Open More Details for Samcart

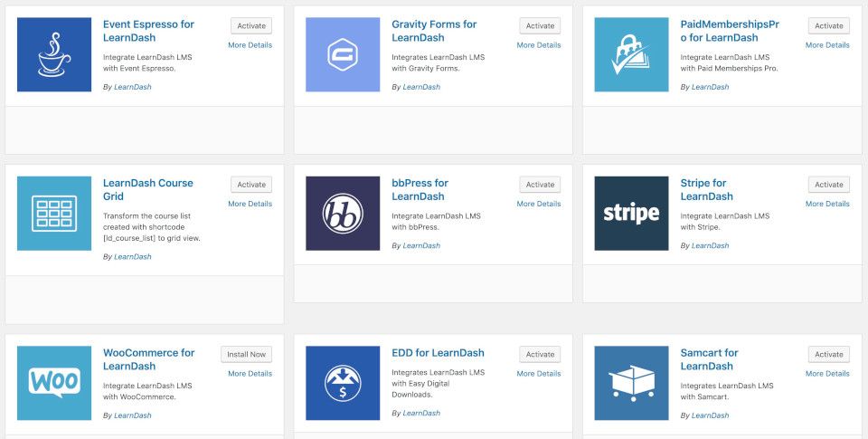click(827, 373)
